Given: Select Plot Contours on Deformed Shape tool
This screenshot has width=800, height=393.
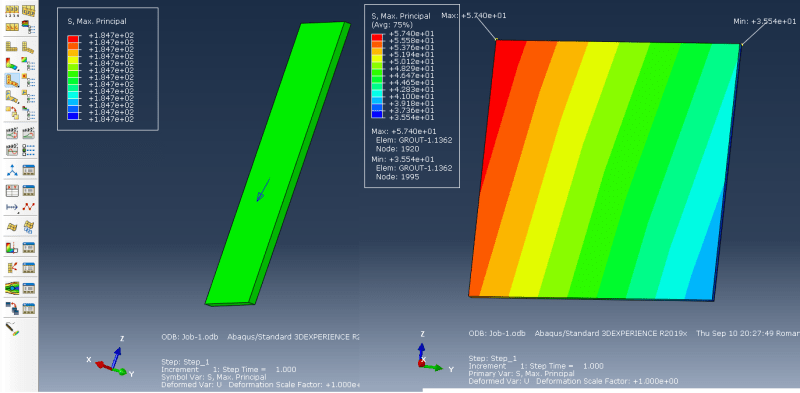Looking at the screenshot, I should click(12, 64).
